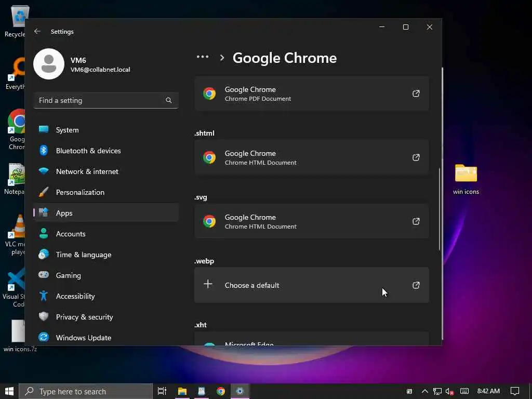Click the taskbar search box
The width and height of the screenshot is (532, 399).
point(86,391)
